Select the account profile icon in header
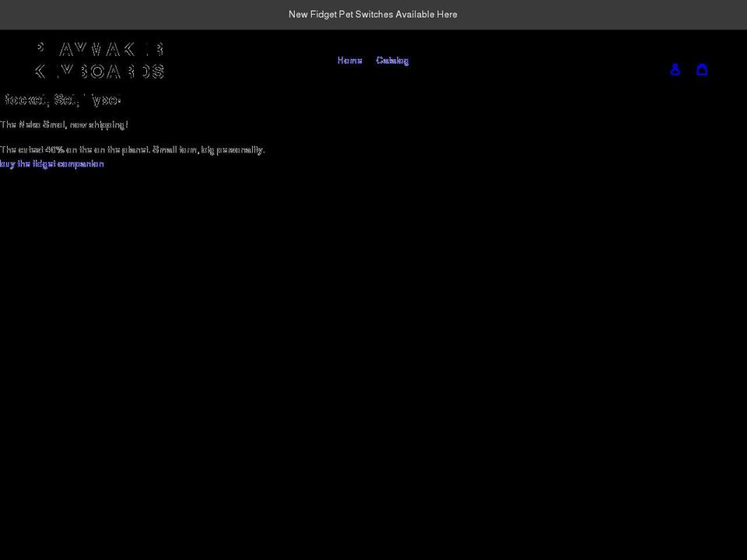This screenshot has width=747, height=560. (x=675, y=69)
